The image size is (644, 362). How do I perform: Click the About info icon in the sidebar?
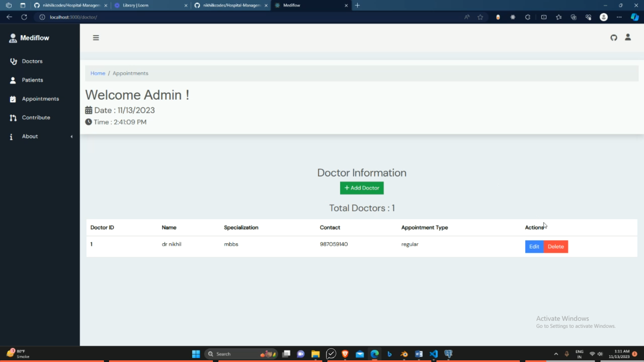click(11, 137)
